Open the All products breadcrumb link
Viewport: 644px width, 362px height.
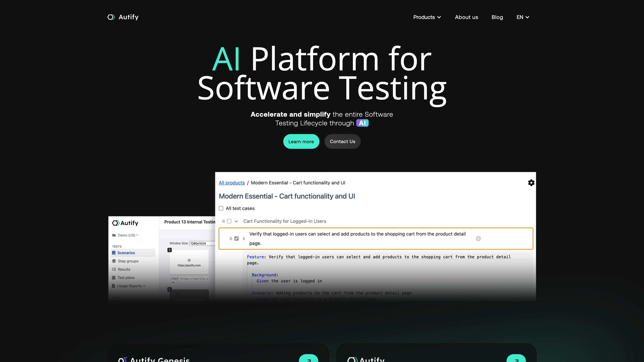[x=232, y=183]
